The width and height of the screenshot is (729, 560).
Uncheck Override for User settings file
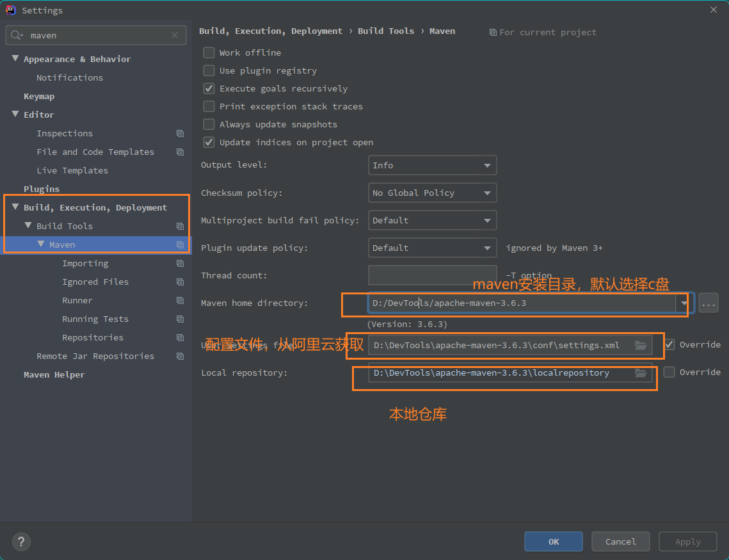(x=669, y=344)
